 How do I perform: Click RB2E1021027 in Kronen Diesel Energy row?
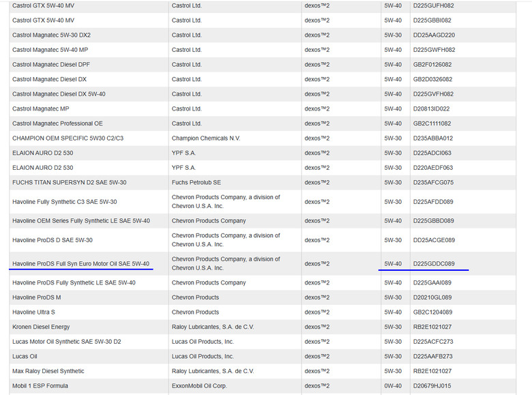tap(432, 327)
